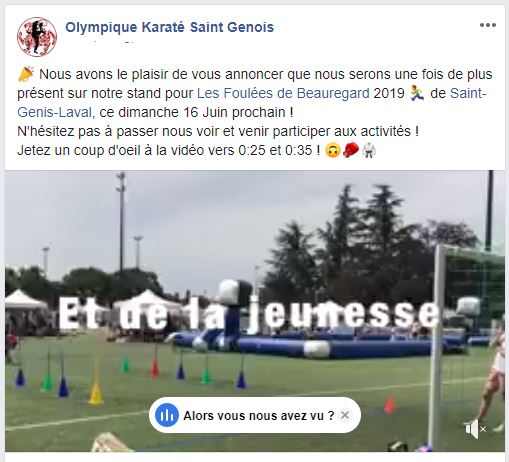Image resolution: width=509 pixels, height=462 pixels.
Task: Click the megaphone emoji starting the post
Action: pos(26,74)
